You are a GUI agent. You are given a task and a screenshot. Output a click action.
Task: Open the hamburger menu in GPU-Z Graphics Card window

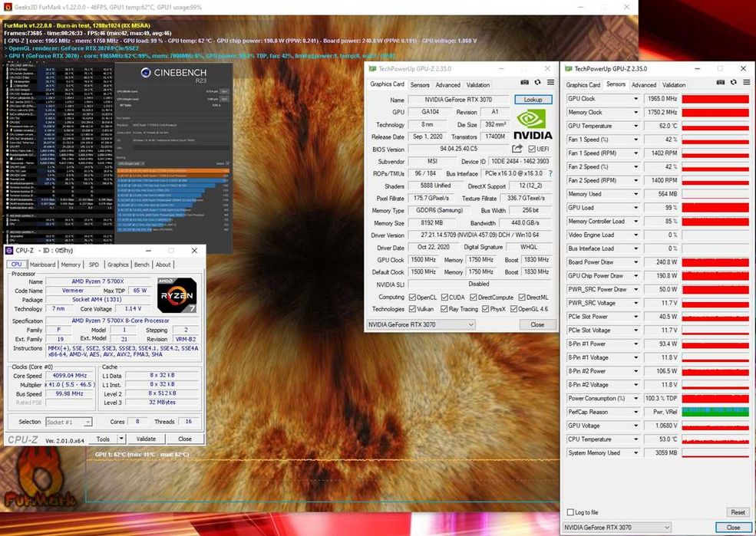(550, 82)
